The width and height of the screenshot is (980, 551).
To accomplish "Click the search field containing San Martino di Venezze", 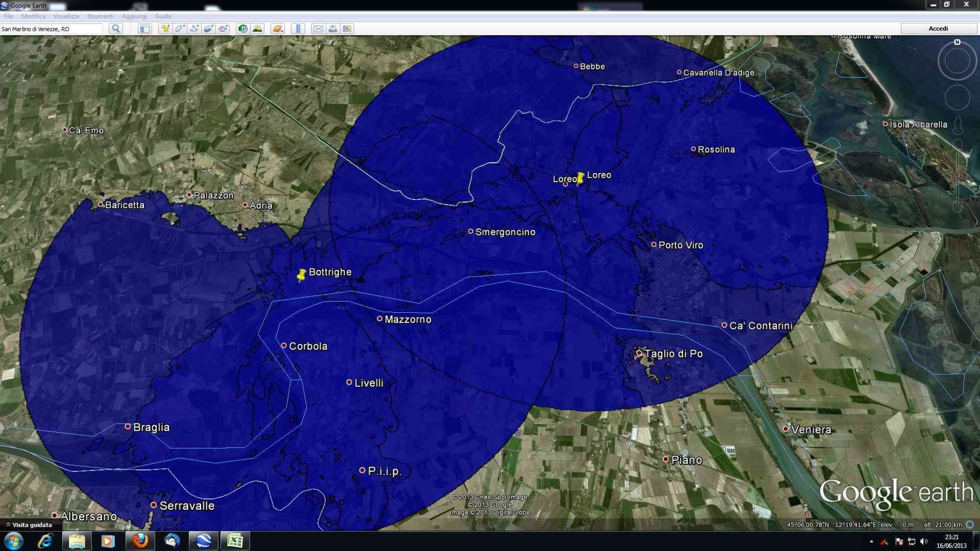I will [x=51, y=29].
